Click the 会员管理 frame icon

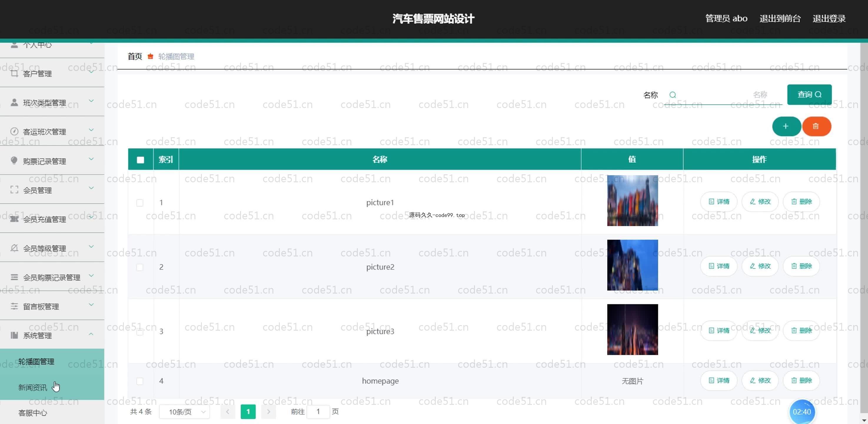pyautogui.click(x=14, y=190)
